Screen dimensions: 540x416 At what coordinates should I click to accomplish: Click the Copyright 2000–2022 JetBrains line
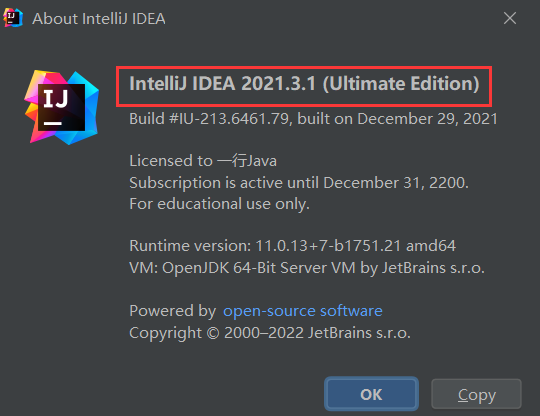270,333
